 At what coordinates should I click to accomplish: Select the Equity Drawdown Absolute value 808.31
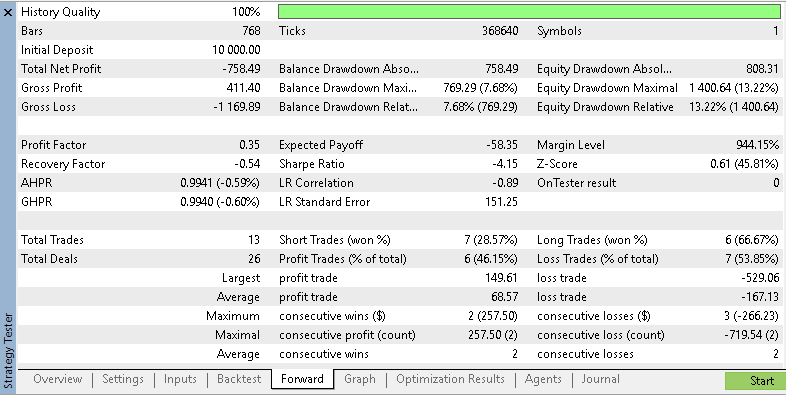pos(762,69)
